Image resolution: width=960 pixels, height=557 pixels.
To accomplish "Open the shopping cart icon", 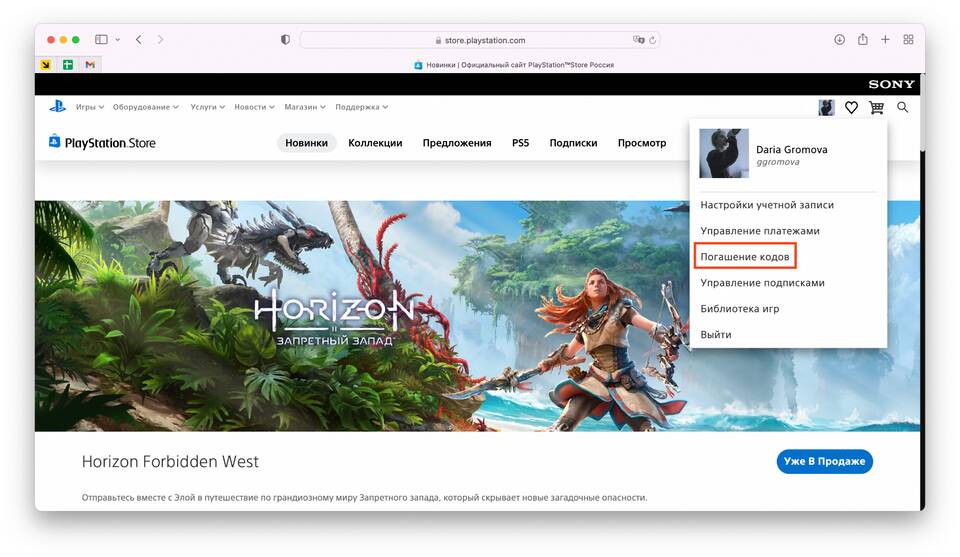I will coord(877,108).
